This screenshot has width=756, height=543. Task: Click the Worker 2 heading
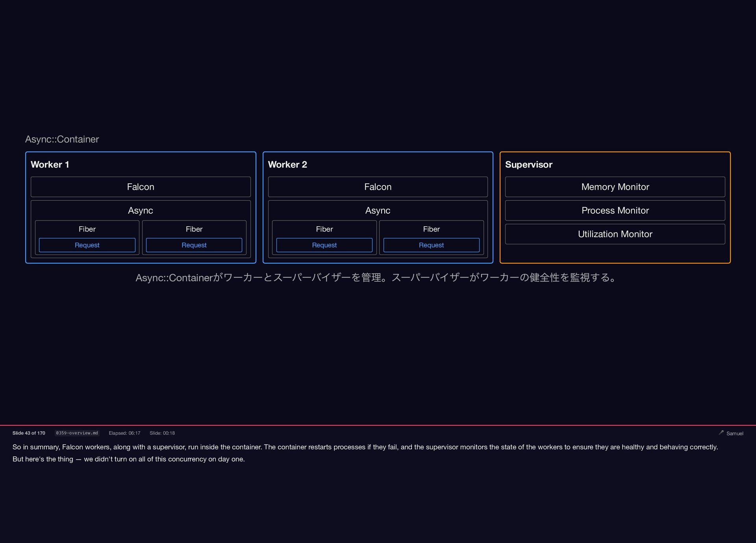click(287, 164)
